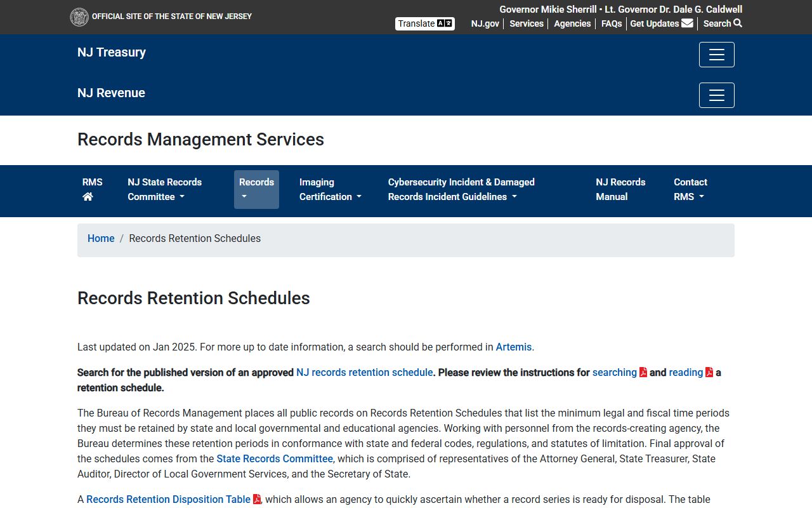Expand NJ State Records Committee dropdown

coord(165,189)
